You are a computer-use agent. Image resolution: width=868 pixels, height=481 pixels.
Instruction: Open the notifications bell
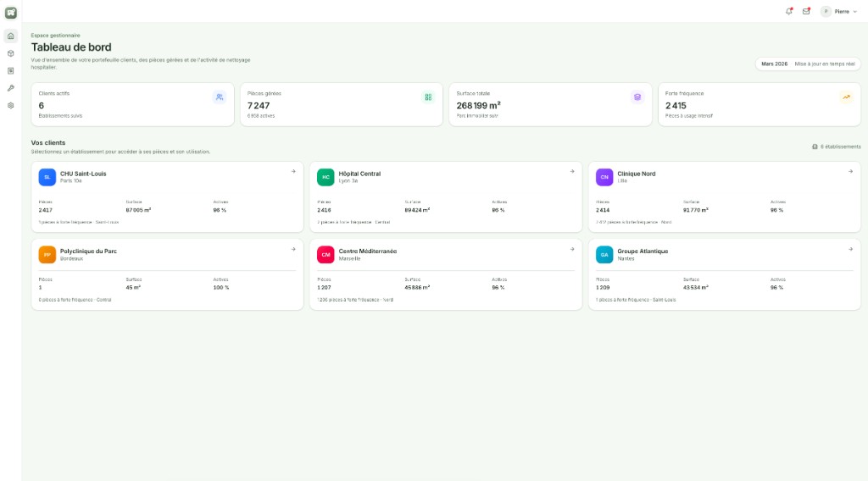coord(789,11)
